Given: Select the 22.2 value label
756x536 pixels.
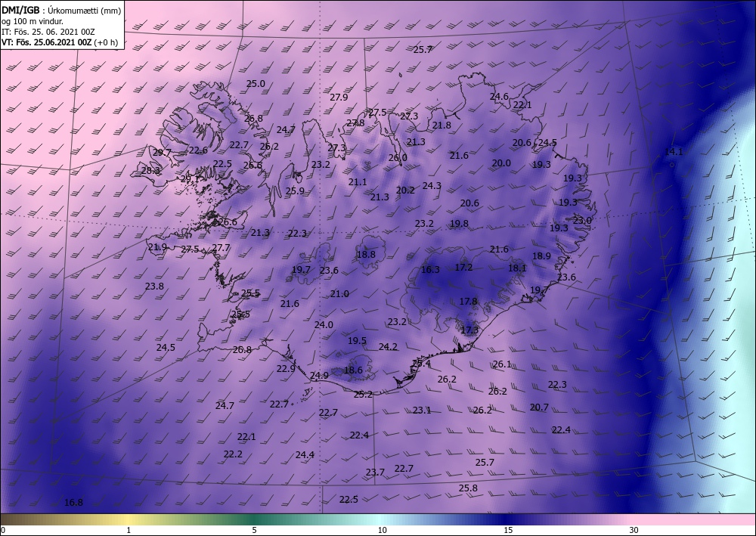Looking at the screenshot, I should (233, 454).
